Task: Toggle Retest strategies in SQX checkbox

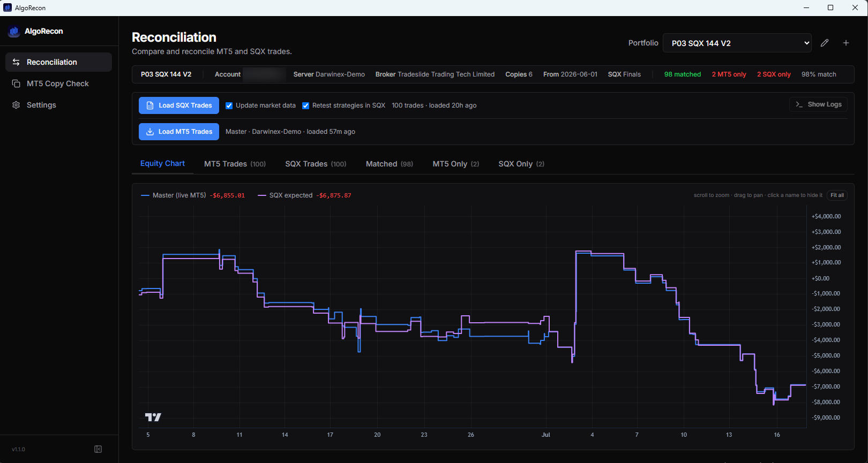Action: pyautogui.click(x=306, y=105)
